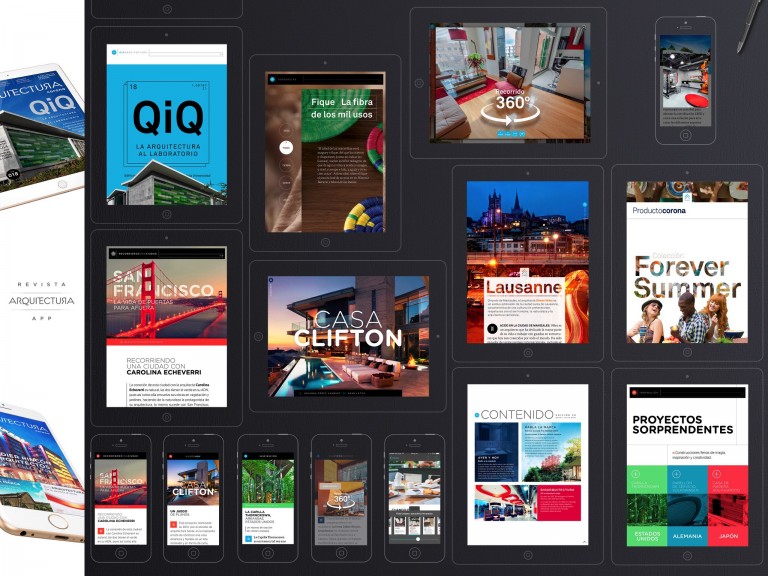Click the Revista Arquitectura App logo

point(42,301)
